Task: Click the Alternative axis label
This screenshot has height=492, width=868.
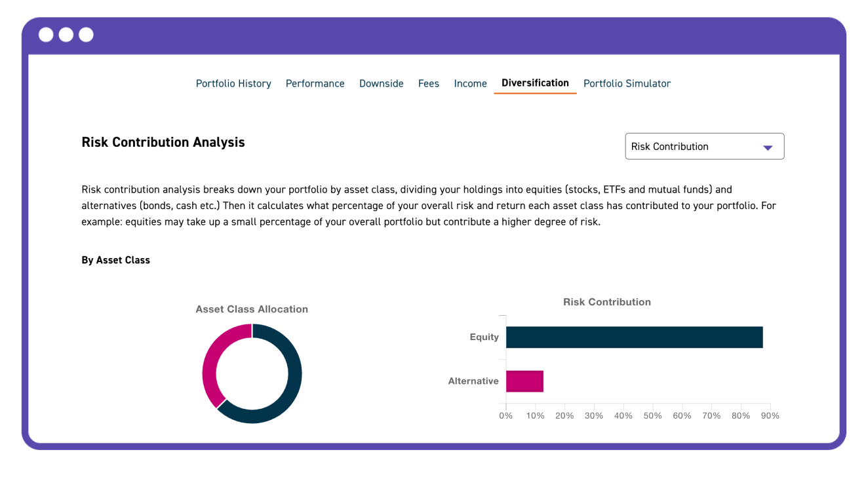Action: (x=473, y=381)
